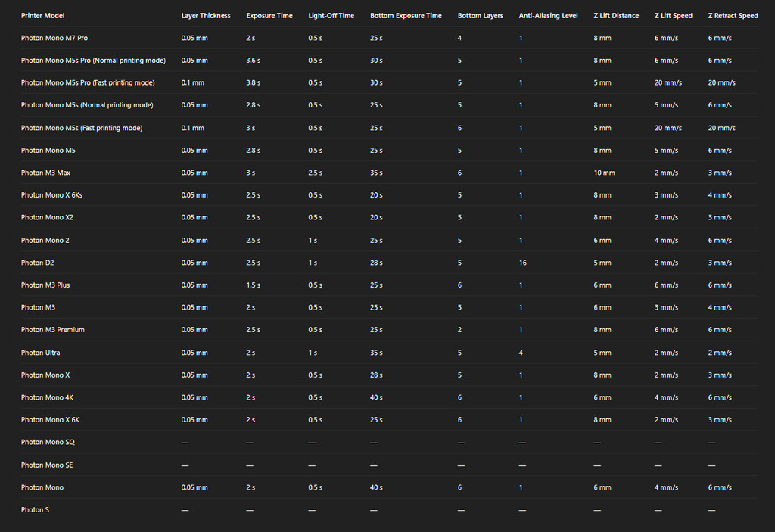Click Photon Ultra bottom exposure time '35 s'
Image resolution: width=775 pixels, height=532 pixels.
(376, 353)
